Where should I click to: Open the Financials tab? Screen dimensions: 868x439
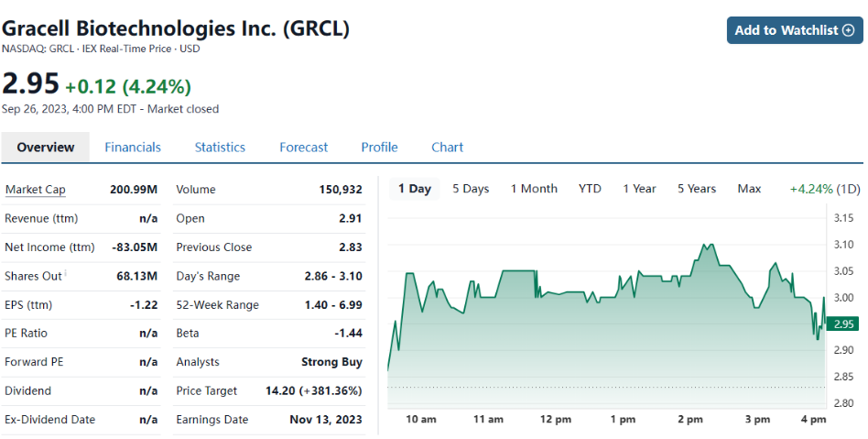pos(133,147)
